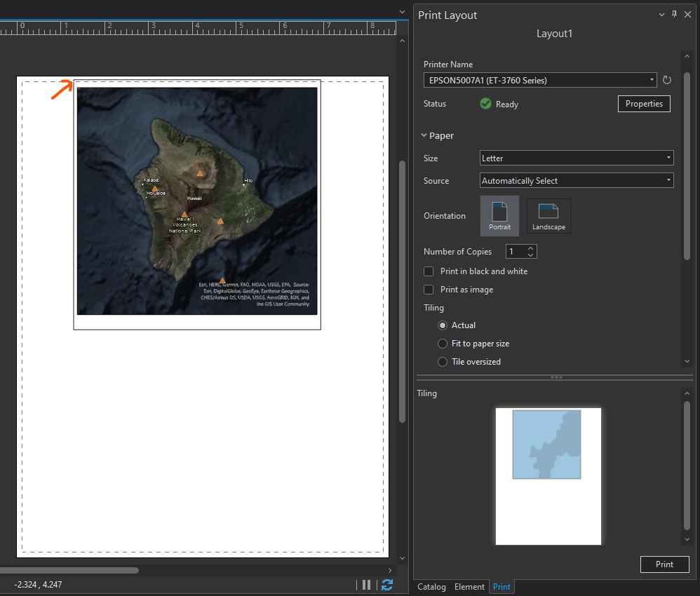Click the Print button

(x=664, y=564)
